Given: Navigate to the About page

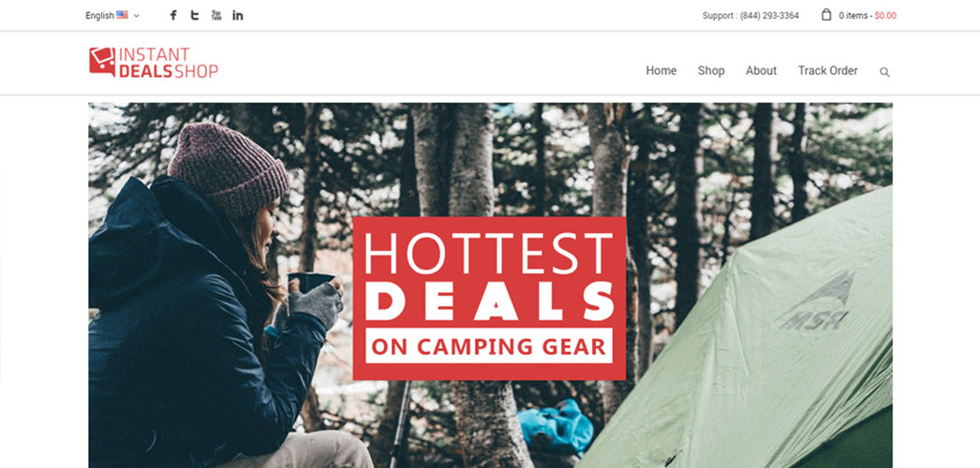Looking at the screenshot, I should [x=762, y=70].
